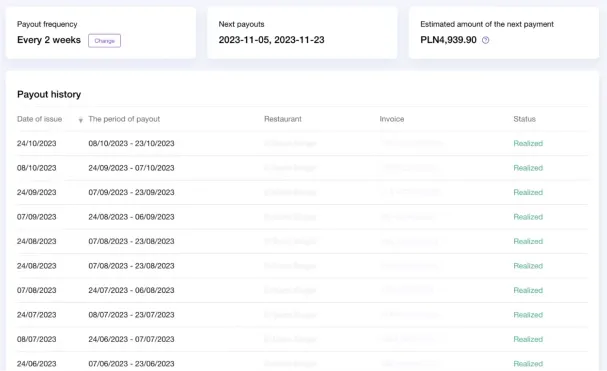This screenshot has height=371, width=607.
Task: Click period 24/07/2023 - 06/08/2023
Action: [x=131, y=290]
